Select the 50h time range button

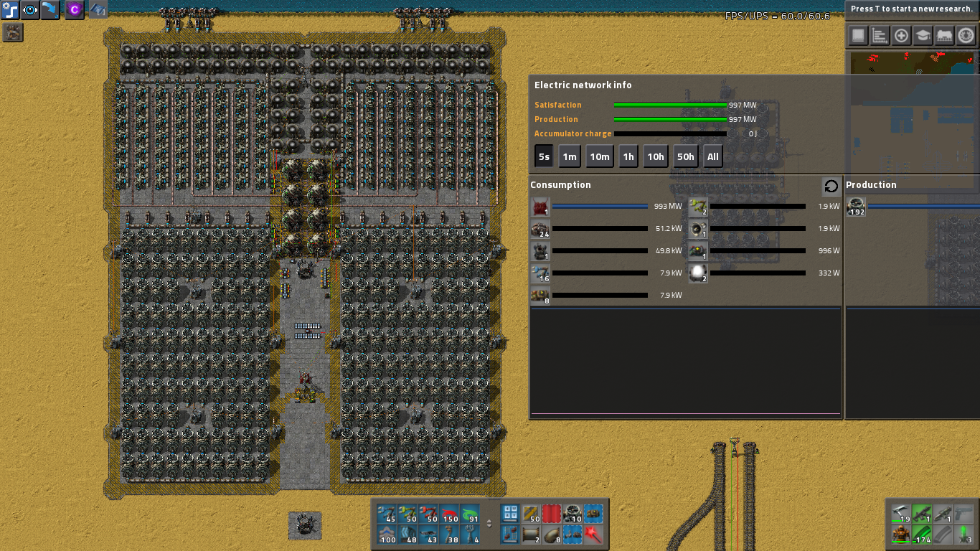pos(685,156)
